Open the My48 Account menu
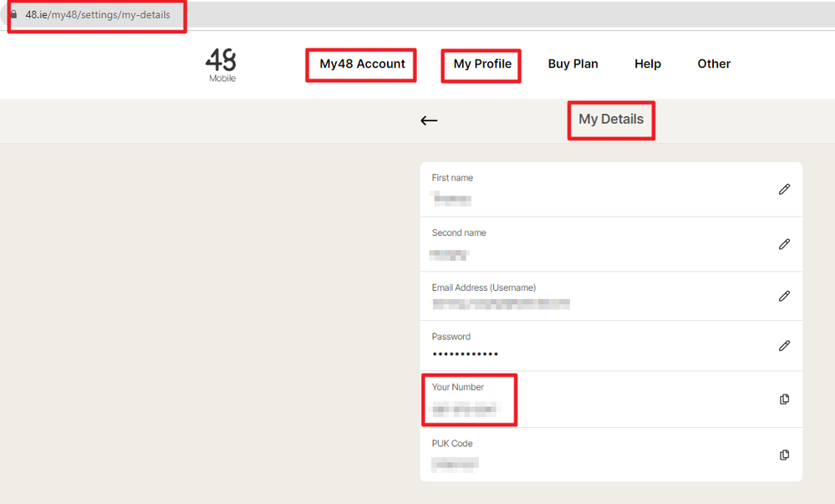This screenshot has height=504, width=835. click(362, 64)
